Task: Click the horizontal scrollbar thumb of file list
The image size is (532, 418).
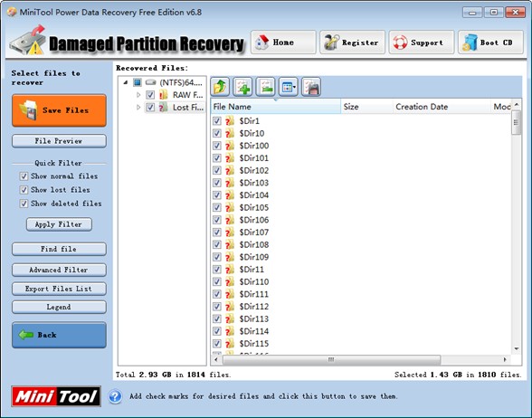Action: tap(331, 359)
